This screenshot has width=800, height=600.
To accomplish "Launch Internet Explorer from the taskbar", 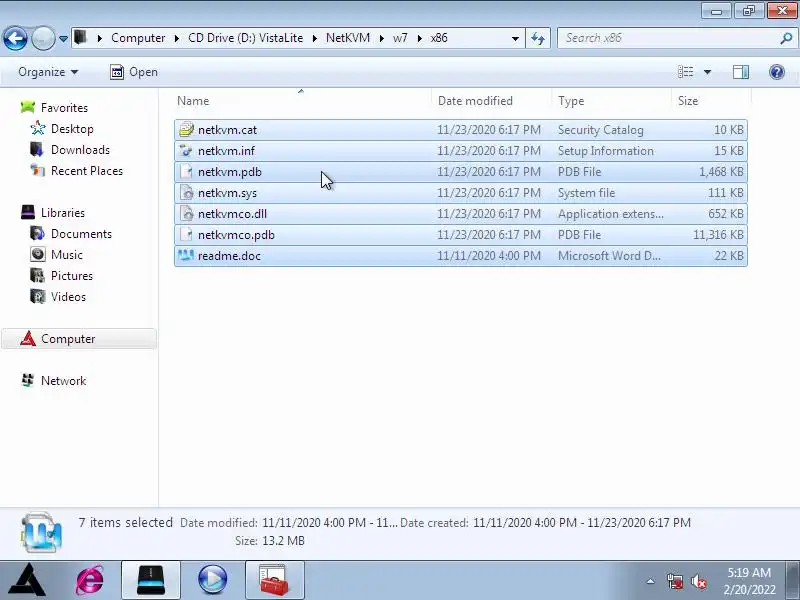I will pyautogui.click(x=90, y=580).
